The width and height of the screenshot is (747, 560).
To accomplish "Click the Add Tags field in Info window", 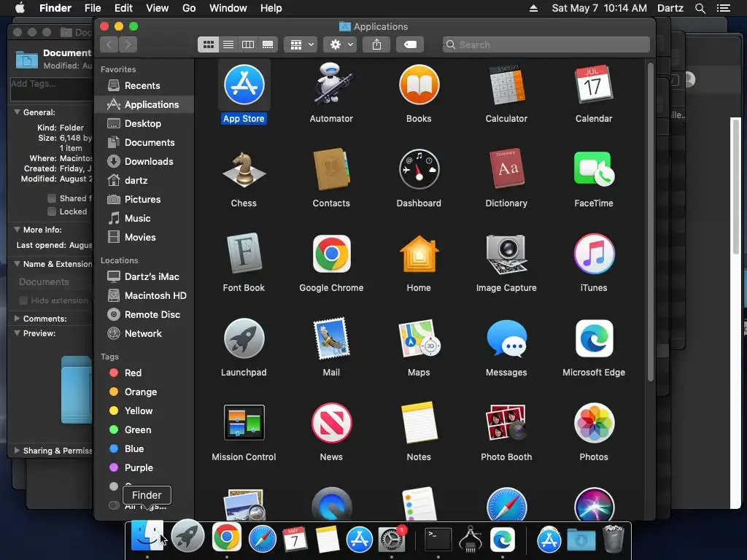I will click(52, 89).
